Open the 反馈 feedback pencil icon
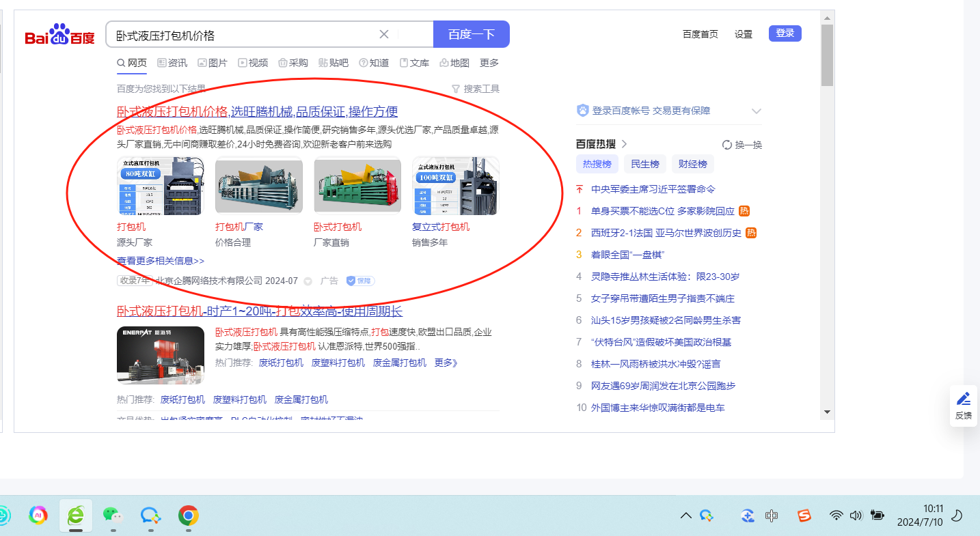980x536 pixels. (963, 399)
